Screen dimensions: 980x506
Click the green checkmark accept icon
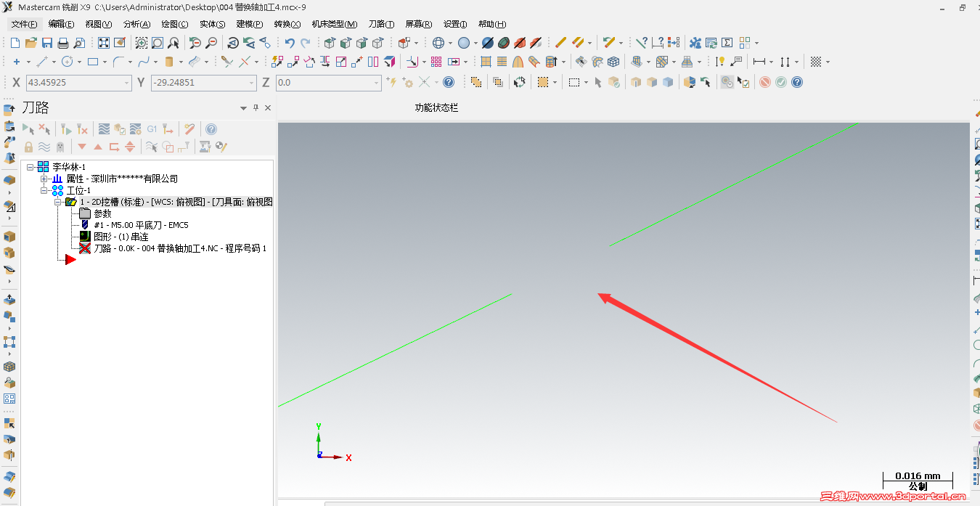(781, 82)
